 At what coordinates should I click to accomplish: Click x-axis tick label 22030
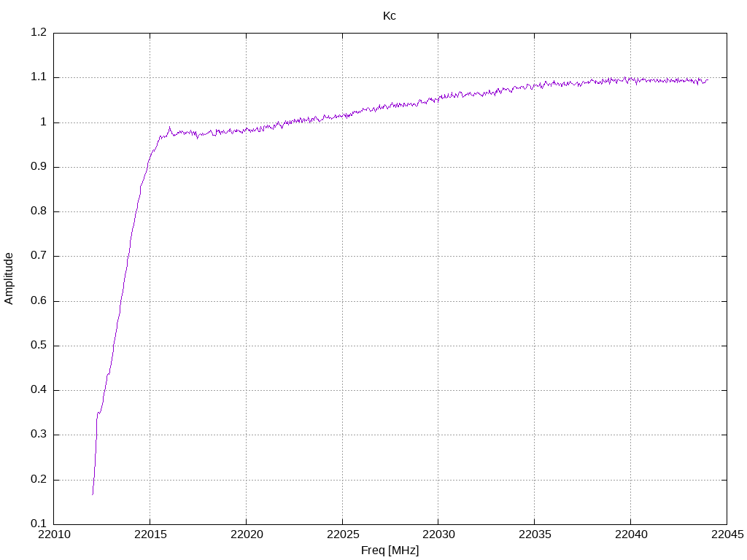pyautogui.click(x=438, y=534)
